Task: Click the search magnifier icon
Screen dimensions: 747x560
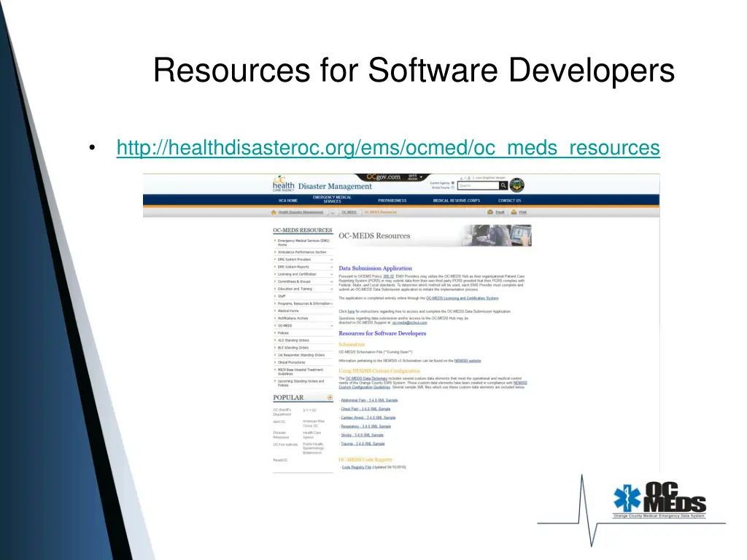Action: click(x=503, y=186)
